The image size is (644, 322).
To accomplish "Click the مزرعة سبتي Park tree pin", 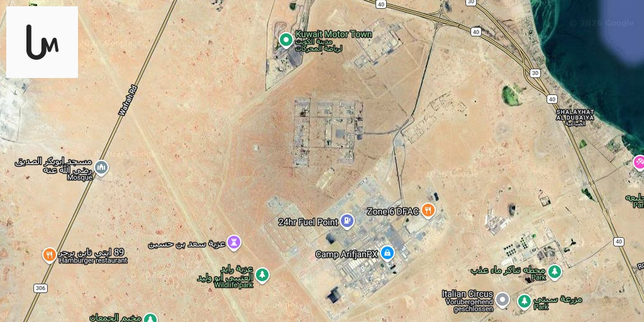I will tap(524, 301).
